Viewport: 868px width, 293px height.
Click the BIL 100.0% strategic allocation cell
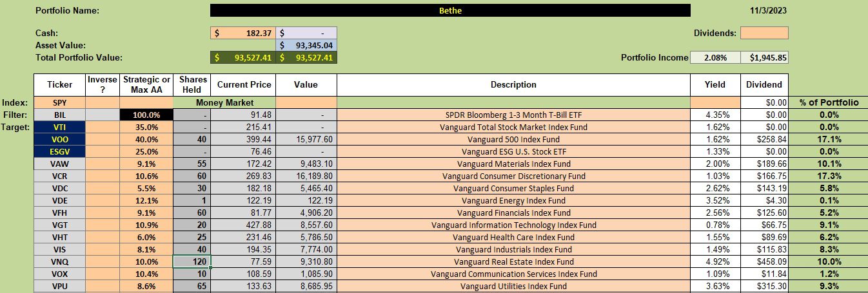pos(146,115)
